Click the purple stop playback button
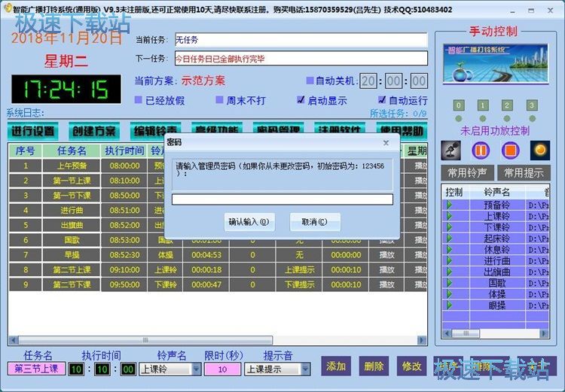Viewport: 565px width, 392px height. [510, 150]
